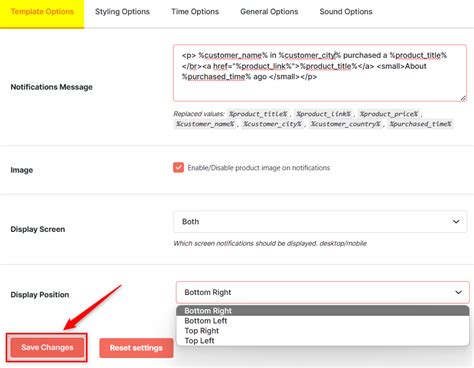Click the Display Position label
This screenshot has width=474, height=368.
pos(40,295)
